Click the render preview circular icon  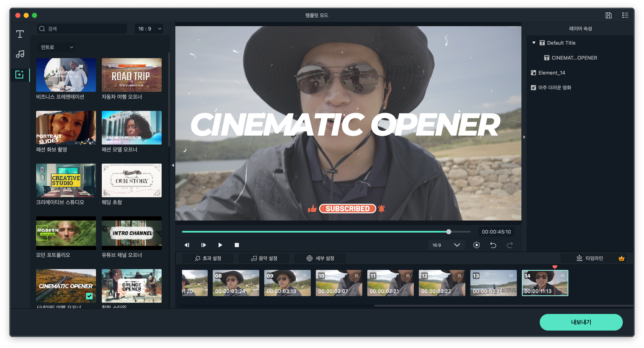[476, 245]
